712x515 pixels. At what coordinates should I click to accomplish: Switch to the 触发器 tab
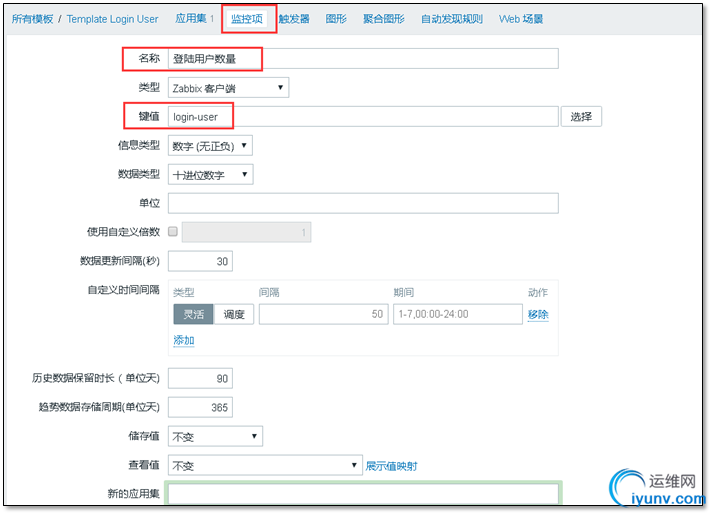(x=294, y=19)
